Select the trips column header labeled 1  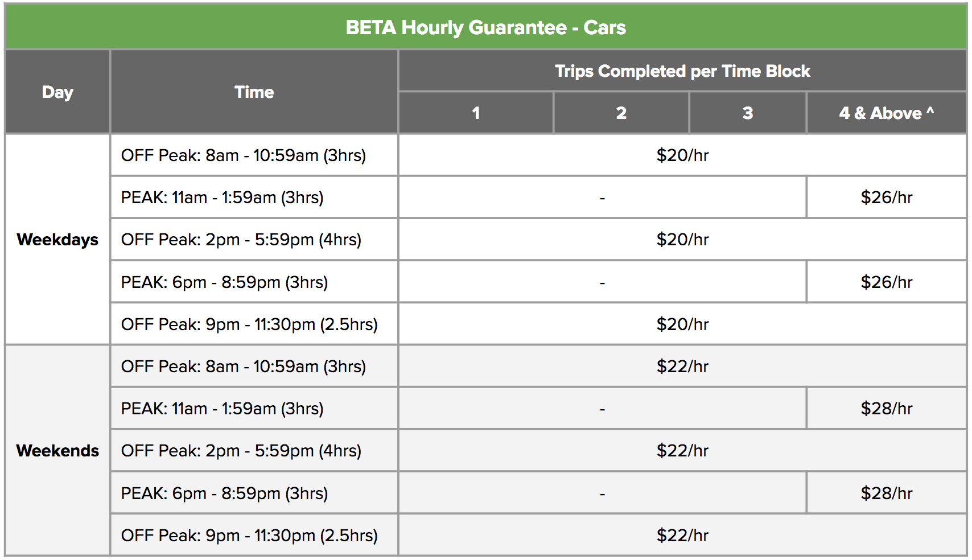coord(476,113)
